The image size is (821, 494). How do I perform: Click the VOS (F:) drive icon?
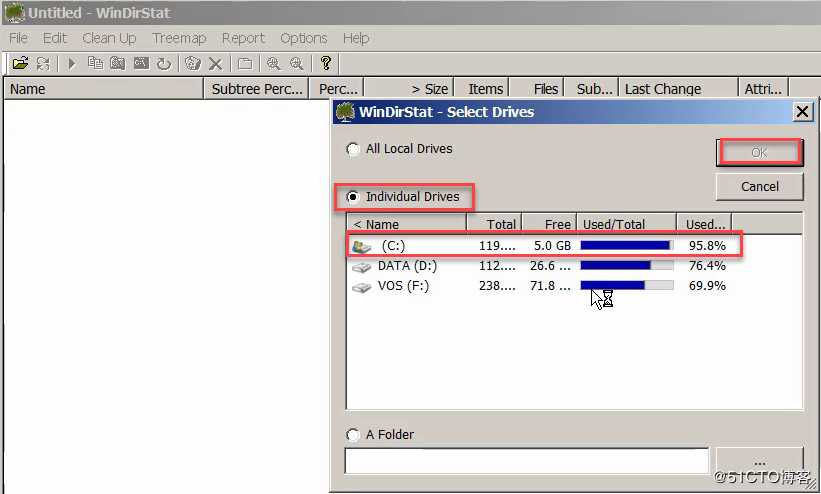tap(361, 287)
